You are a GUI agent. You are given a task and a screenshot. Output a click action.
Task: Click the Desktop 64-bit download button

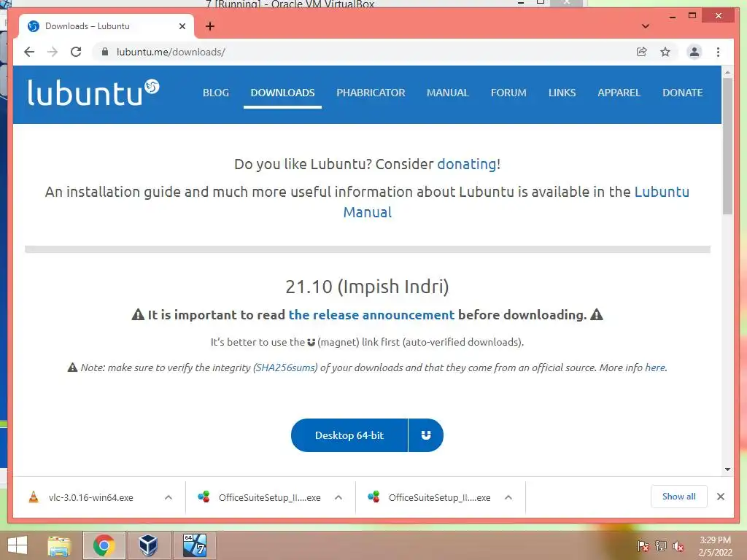click(349, 435)
